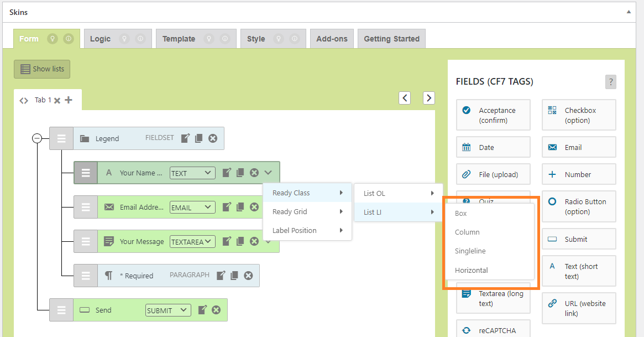Click the add new tab plus icon
Screen dimensions: 644x337
click(69, 100)
